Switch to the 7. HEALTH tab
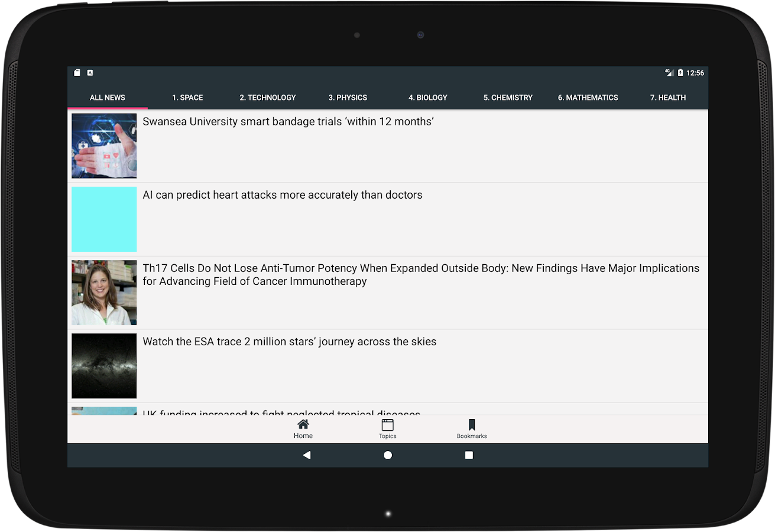This screenshot has height=532, width=775. [668, 98]
